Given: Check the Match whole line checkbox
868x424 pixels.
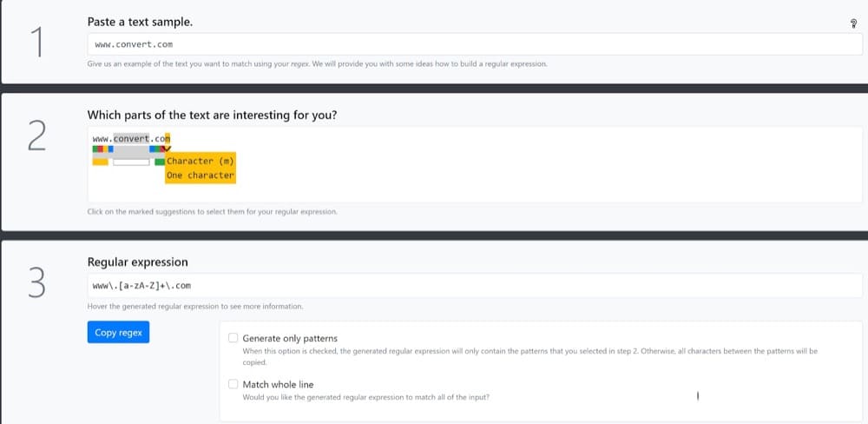Looking at the screenshot, I should [x=233, y=384].
